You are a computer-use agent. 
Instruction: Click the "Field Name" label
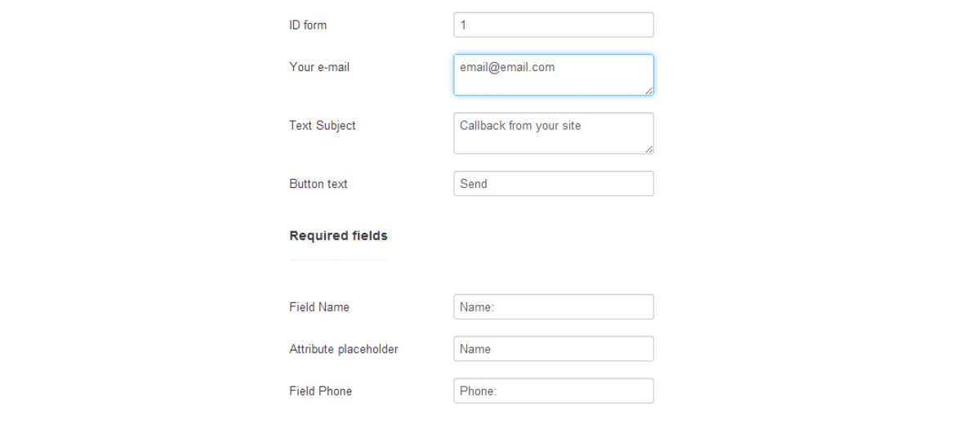319,307
